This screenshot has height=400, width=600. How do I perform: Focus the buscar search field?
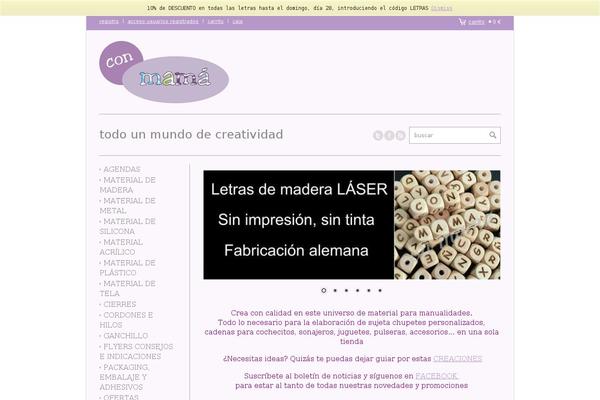(455, 135)
